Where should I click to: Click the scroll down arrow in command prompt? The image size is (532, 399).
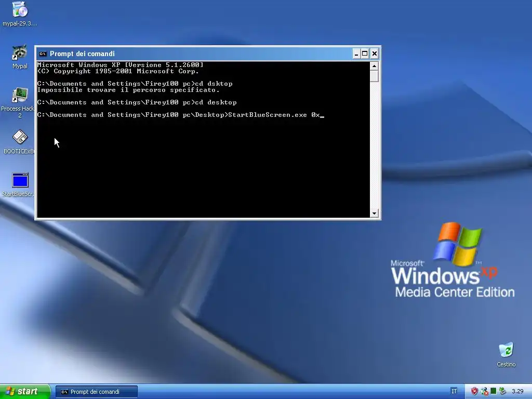(x=374, y=214)
